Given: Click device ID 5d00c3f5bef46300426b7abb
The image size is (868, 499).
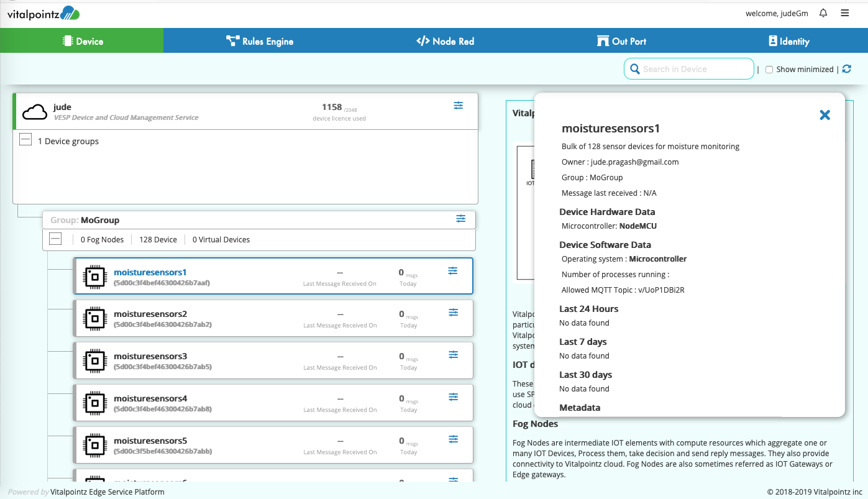Looking at the screenshot, I should 163,451.
